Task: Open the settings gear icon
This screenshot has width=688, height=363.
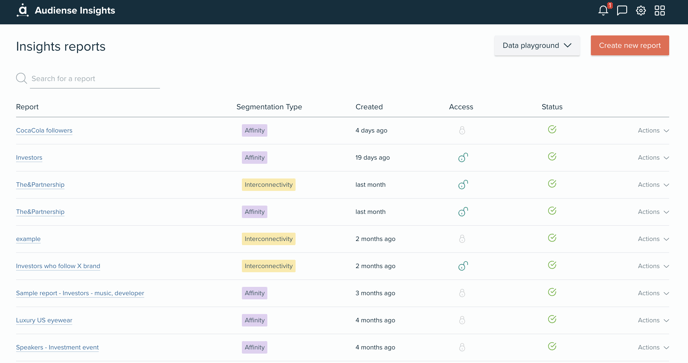Action: [641, 11]
